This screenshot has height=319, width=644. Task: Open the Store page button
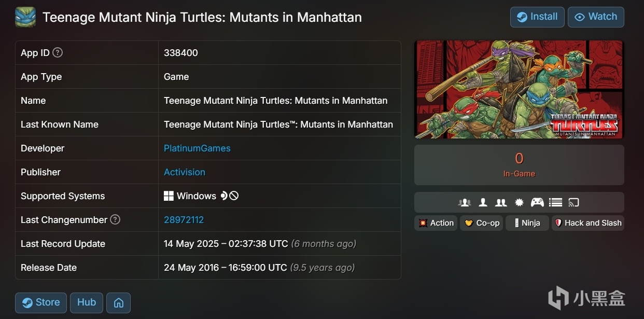[41, 302]
